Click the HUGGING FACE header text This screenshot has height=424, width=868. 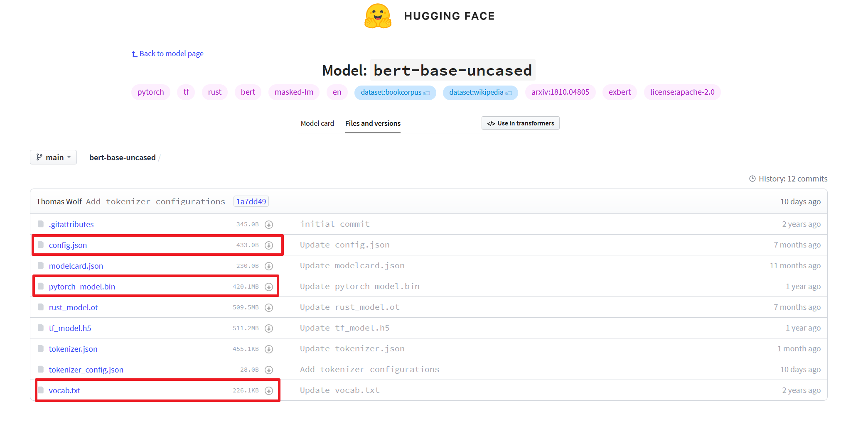point(449,16)
